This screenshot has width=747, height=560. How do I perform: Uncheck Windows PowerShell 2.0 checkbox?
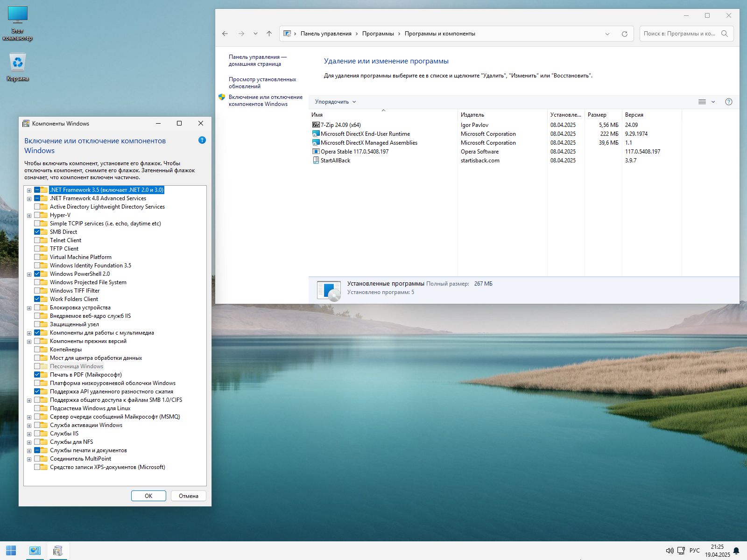37,274
